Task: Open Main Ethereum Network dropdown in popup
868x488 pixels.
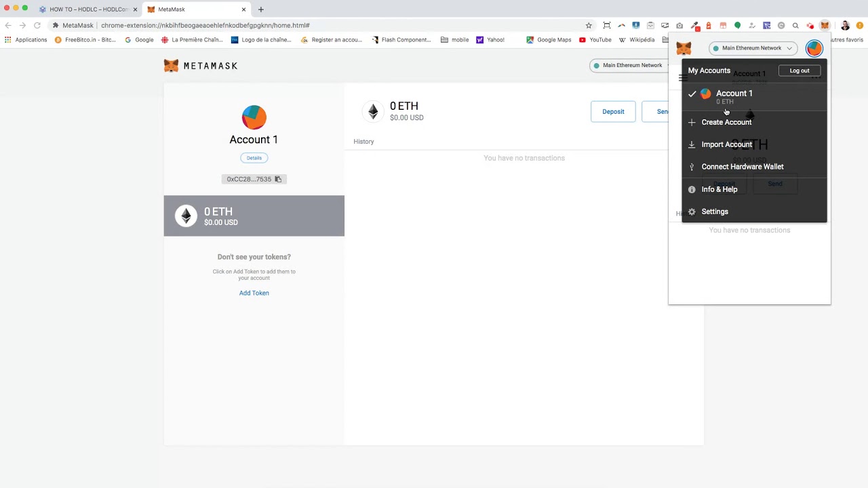Action: coord(752,48)
